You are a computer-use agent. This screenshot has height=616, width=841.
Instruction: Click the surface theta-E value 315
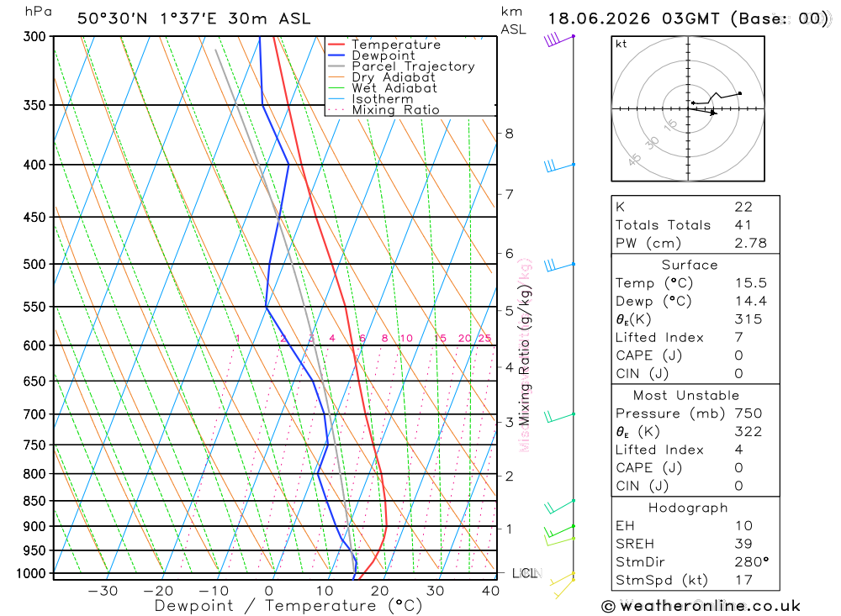click(748, 319)
